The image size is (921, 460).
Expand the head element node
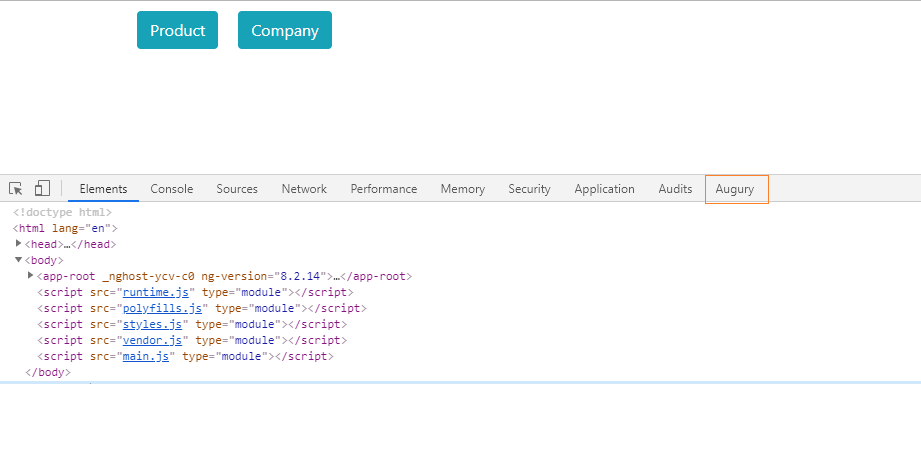pos(19,243)
